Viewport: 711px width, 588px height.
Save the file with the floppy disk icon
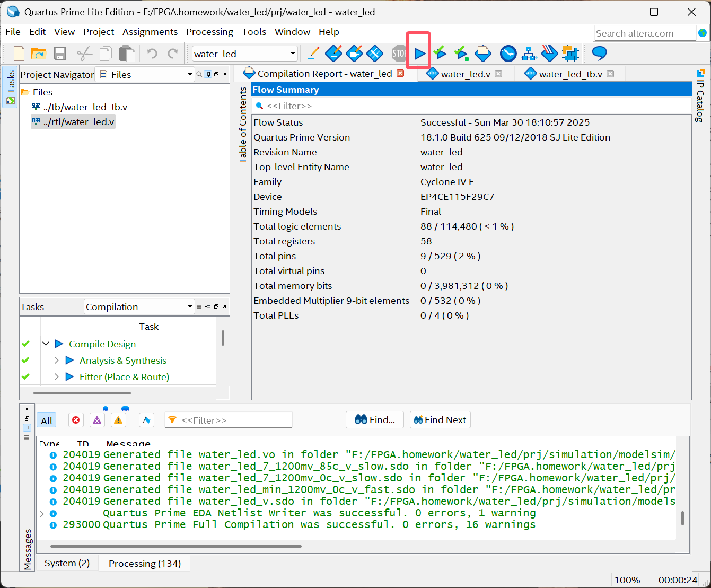coord(60,54)
